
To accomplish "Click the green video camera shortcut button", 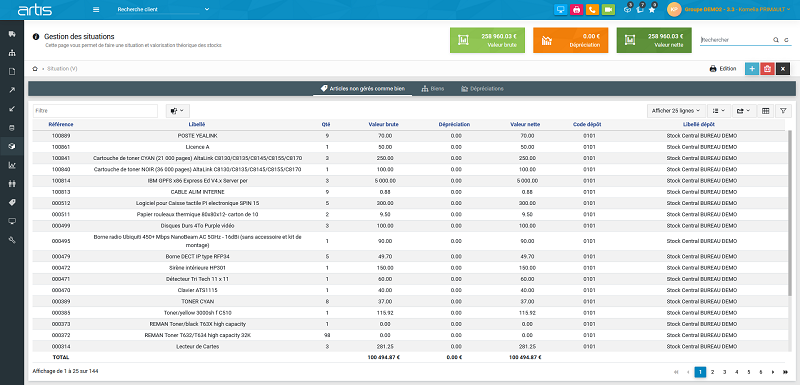I will pos(608,9).
